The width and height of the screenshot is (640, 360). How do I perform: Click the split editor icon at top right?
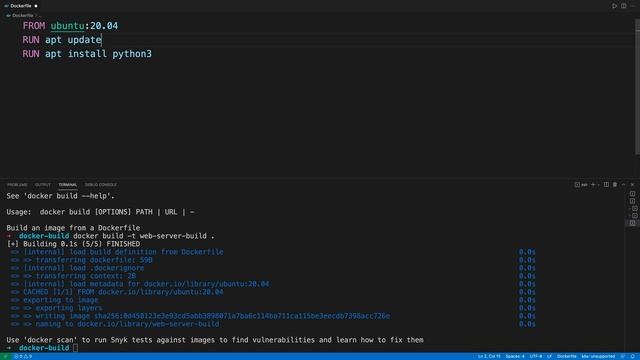click(x=624, y=6)
